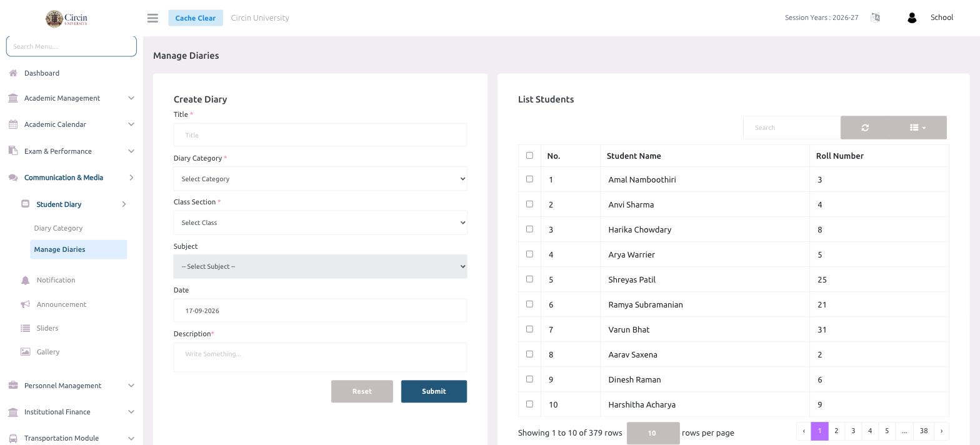The image size is (980, 445).
Task: Open Gallery menu item
Action: (x=48, y=352)
